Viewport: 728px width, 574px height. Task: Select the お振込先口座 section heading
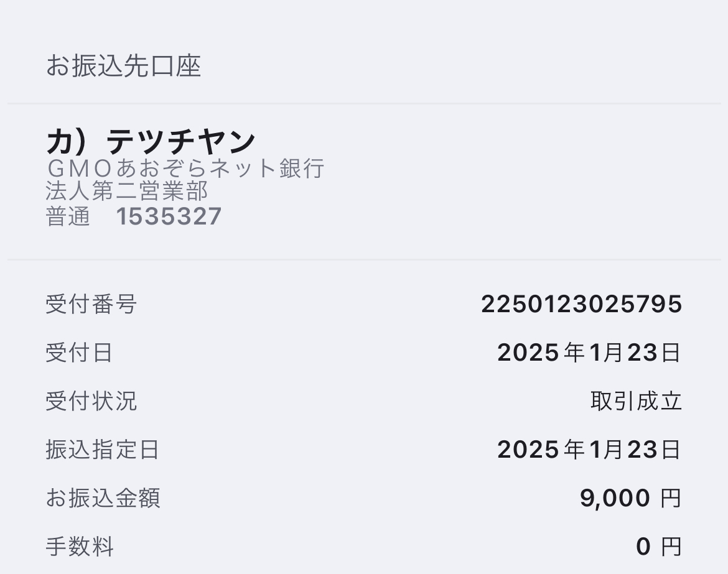[123, 66]
